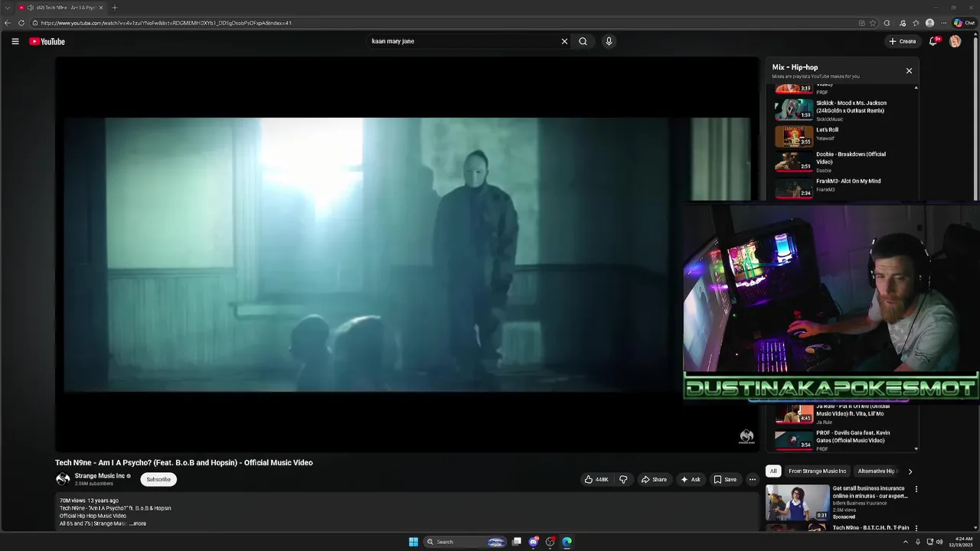Add this page to favorites star
This screenshot has height=551, width=980.
coord(873,23)
